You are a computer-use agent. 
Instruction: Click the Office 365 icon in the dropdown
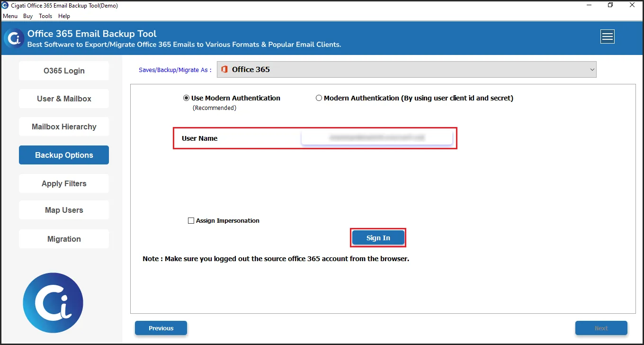[x=224, y=69]
